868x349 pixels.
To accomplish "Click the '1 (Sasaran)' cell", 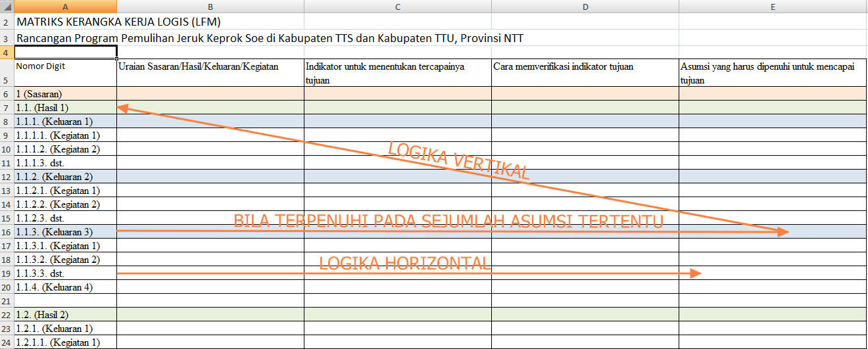I will (65, 94).
